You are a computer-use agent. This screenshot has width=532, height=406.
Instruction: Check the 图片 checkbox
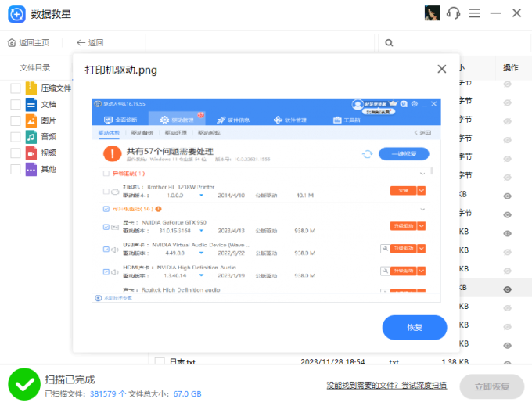click(16, 120)
